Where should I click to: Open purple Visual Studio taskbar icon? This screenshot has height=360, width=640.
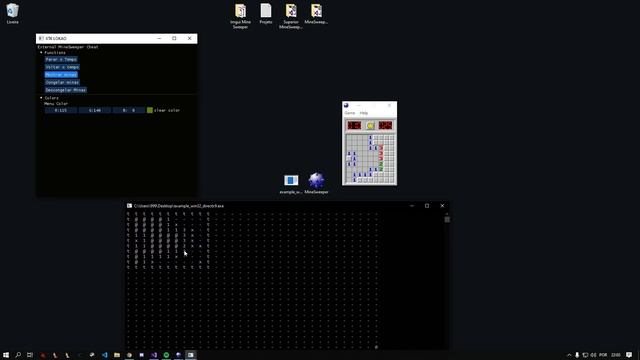pos(154,355)
